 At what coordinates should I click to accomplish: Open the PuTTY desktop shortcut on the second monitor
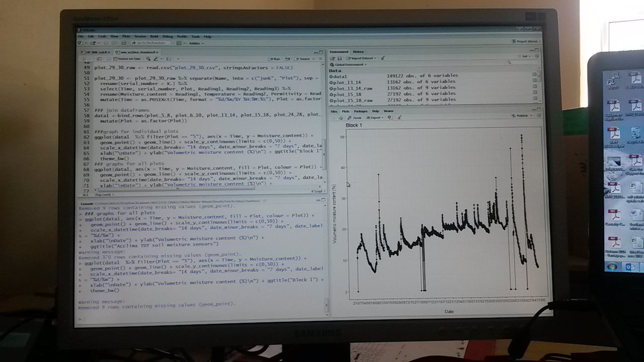(x=613, y=81)
